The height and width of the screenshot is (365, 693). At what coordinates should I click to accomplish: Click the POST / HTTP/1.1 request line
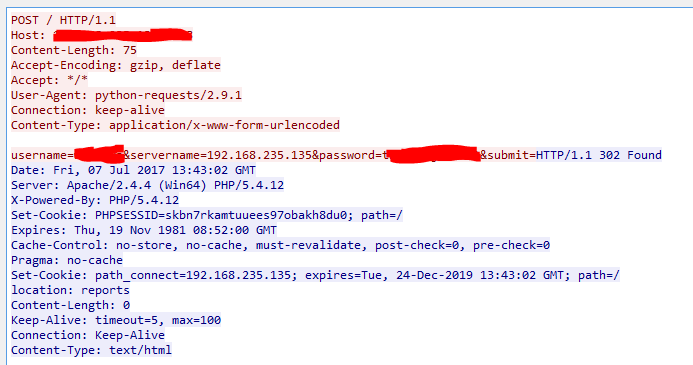click(x=63, y=20)
